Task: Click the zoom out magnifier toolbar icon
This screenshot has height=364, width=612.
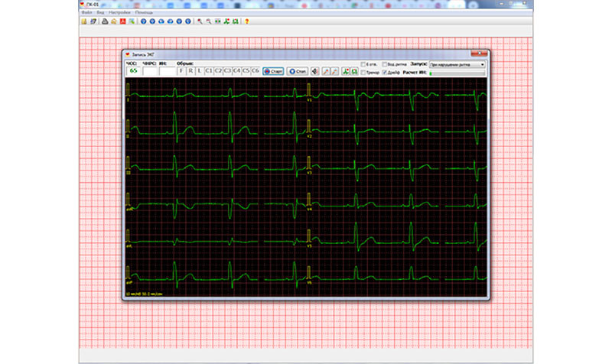Action: [x=208, y=21]
